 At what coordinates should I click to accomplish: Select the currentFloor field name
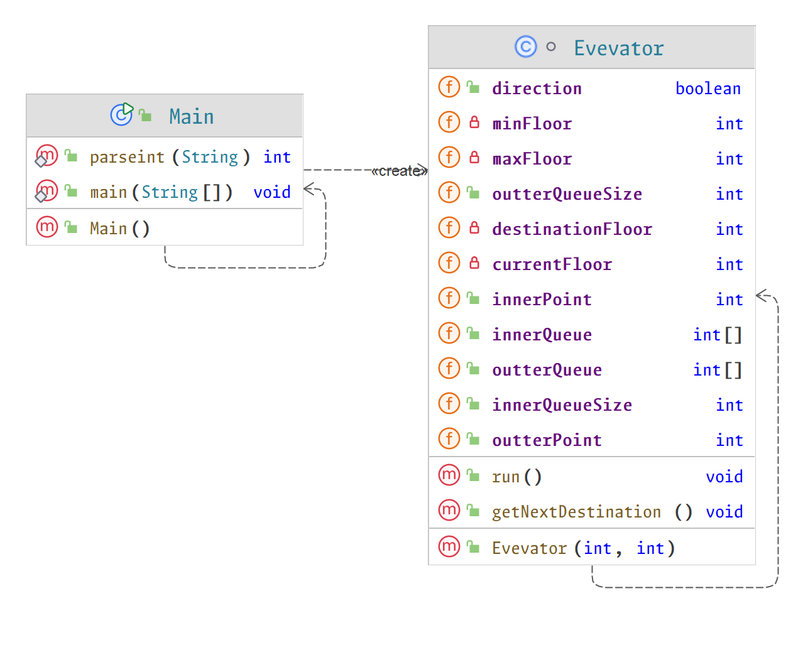click(x=552, y=264)
